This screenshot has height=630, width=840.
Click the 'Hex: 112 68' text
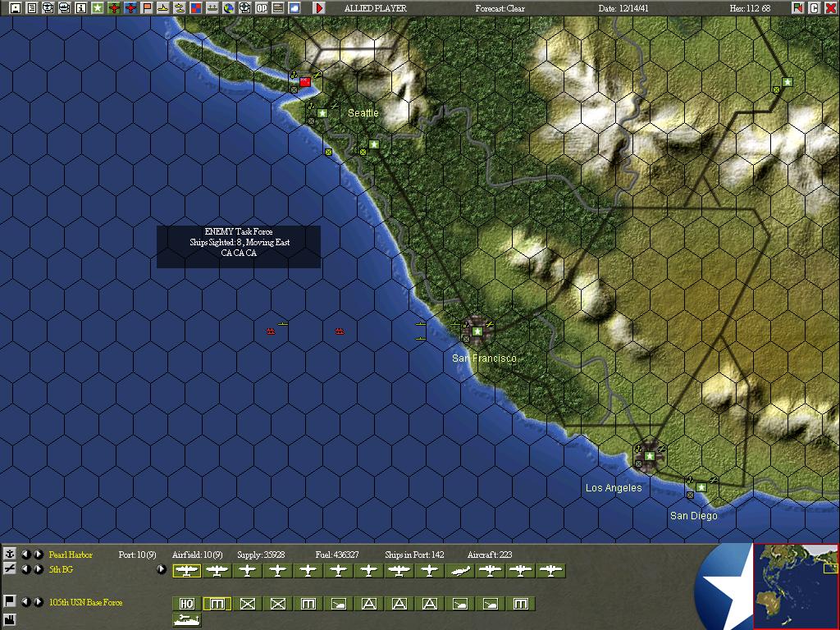[750, 8]
